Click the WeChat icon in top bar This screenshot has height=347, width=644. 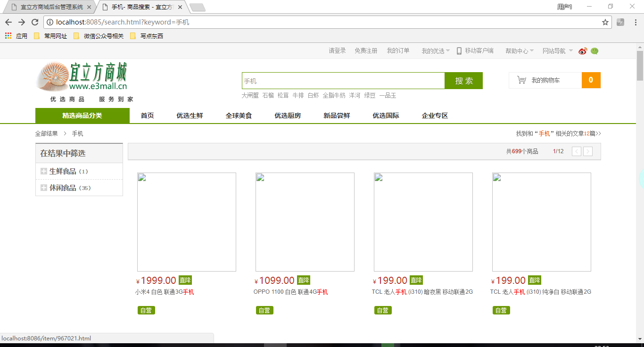(x=594, y=51)
